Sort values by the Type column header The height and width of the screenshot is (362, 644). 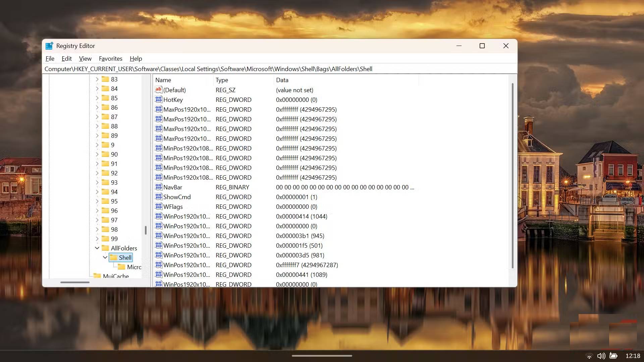[x=222, y=80]
